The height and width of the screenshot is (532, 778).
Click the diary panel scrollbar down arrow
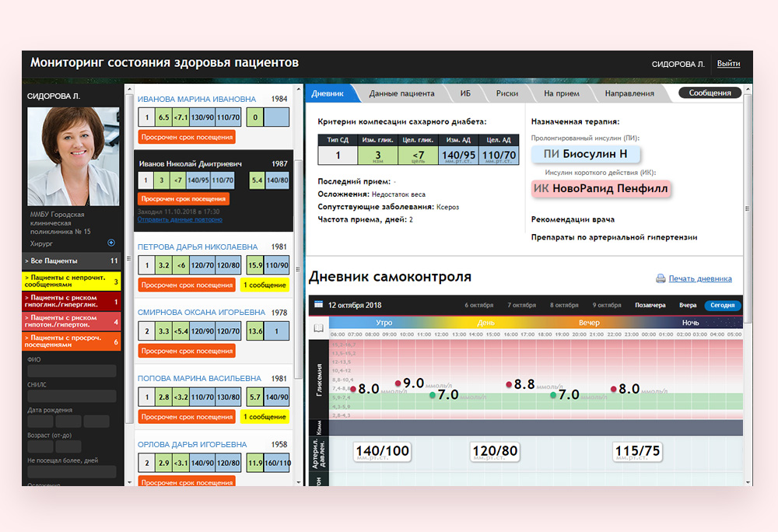pos(747,482)
